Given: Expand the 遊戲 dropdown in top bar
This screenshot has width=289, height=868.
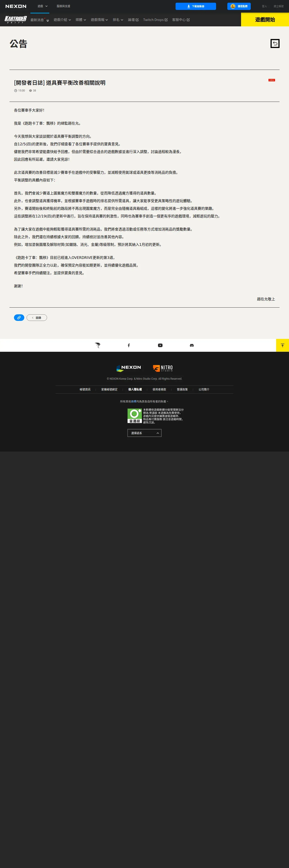Looking at the screenshot, I should 42,6.
